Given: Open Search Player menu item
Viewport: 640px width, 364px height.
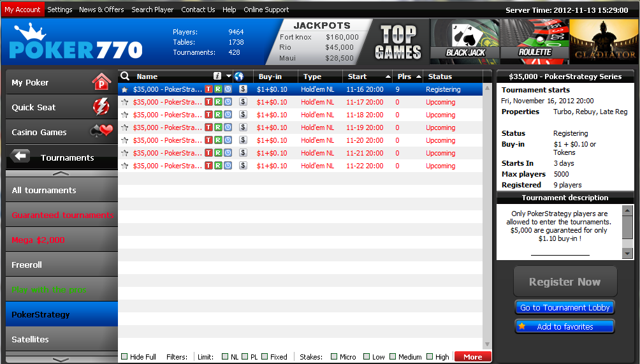Looking at the screenshot, I should 152,10.
